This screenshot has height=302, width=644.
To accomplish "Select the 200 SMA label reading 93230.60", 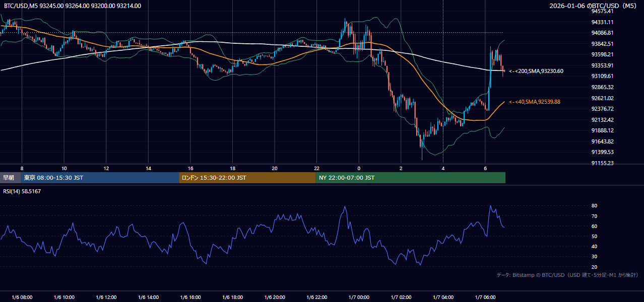I will coord(536,71).
